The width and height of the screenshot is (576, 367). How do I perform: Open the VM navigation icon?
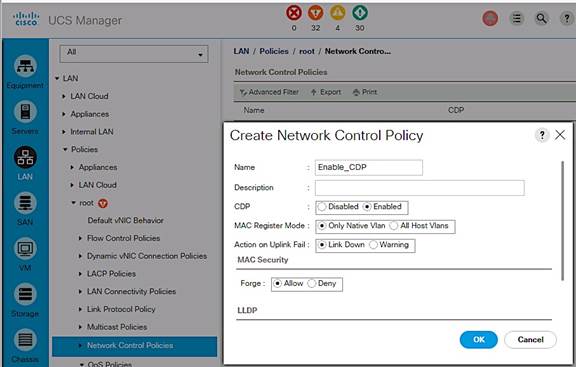click(x=25, y=249)
